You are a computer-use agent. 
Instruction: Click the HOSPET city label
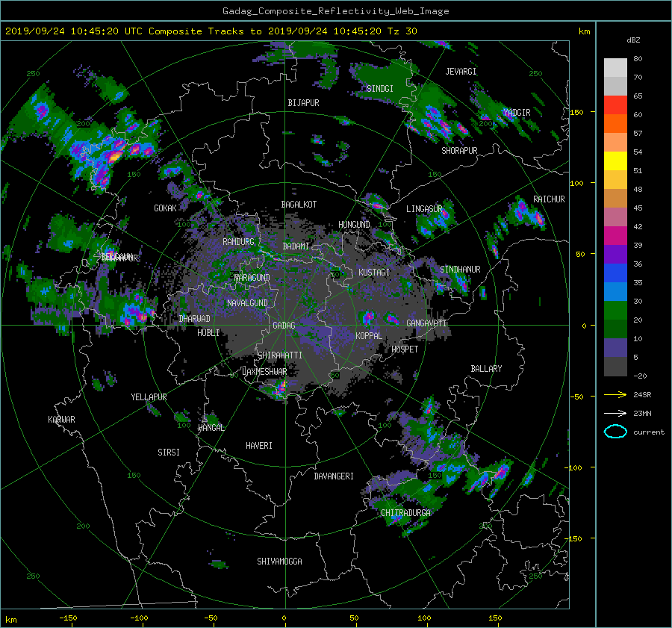[x=405, y=349]
